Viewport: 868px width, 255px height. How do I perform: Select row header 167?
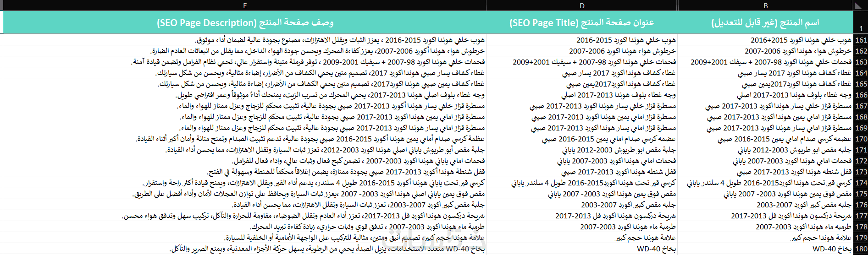click(860, 106)
